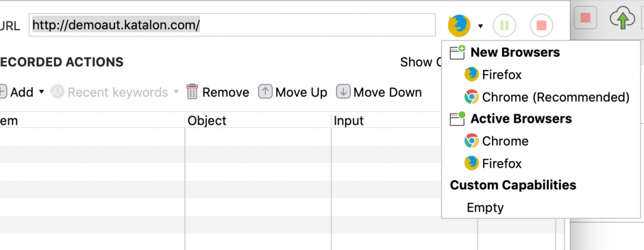The width and height of the screenshot is (644, 250).
Task: Click the Move Down arrow icon
Action: point(343,92)
